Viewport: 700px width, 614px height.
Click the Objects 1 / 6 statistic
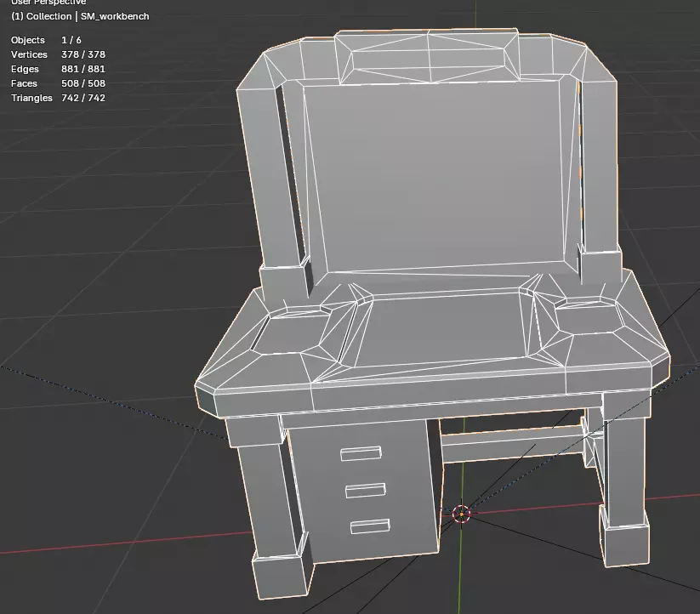click(x=46, y=40)
